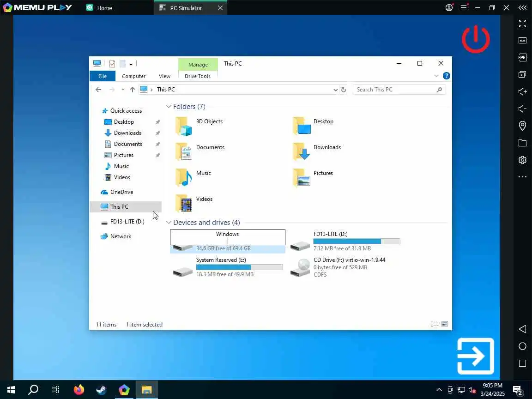Open the multi-instance window icon in sidebar
Screen dimensions: 532x399
coord(522,74)
